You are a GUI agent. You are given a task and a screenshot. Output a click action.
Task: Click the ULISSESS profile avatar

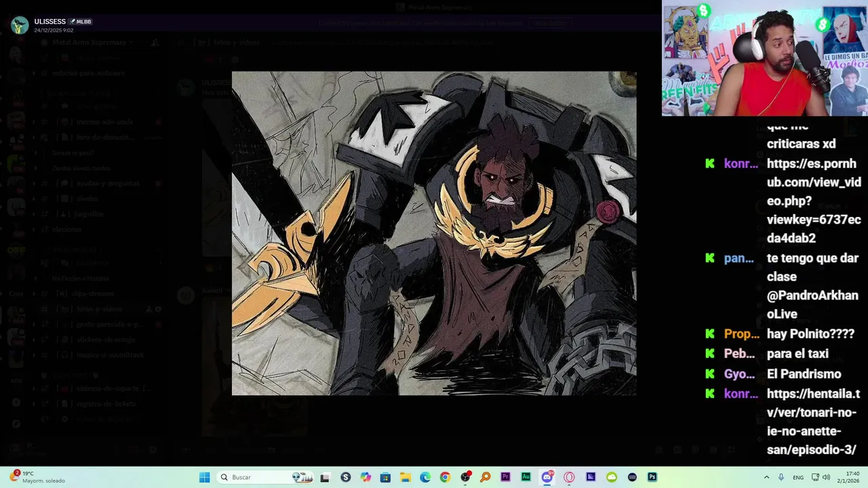[20, 25]
